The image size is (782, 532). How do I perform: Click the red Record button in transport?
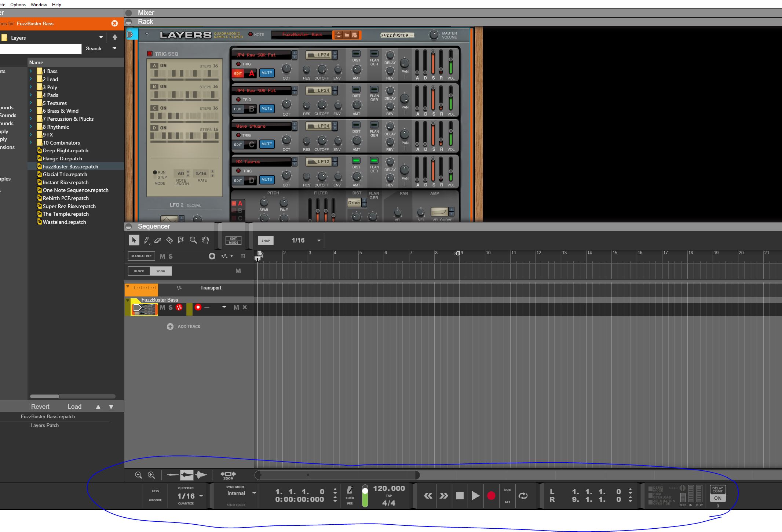tap(491, 496)
